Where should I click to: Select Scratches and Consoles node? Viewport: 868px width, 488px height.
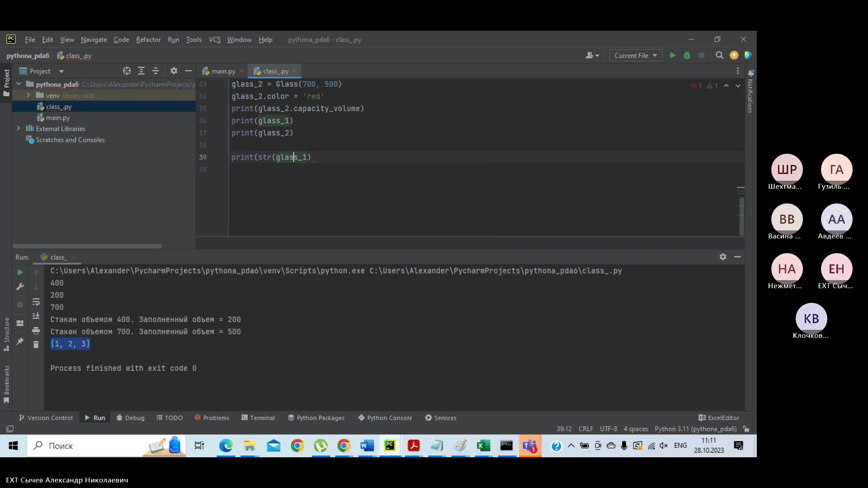tap(70, 140)
